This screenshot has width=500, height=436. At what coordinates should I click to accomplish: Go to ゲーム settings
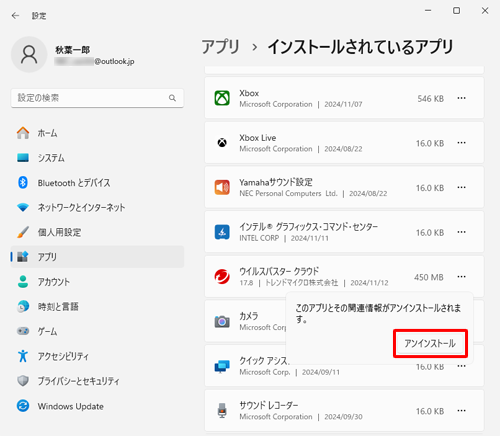pos(97,331)
